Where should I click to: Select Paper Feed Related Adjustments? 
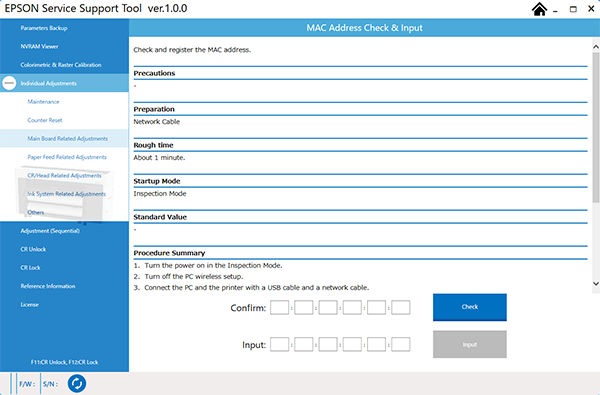[x=67, y=157]
